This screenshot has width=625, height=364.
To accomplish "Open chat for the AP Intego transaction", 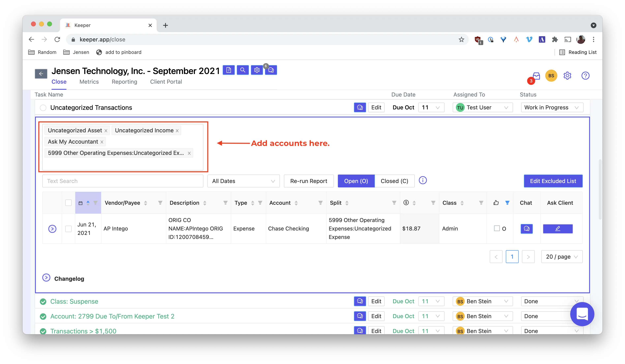I will coord(527,228).
